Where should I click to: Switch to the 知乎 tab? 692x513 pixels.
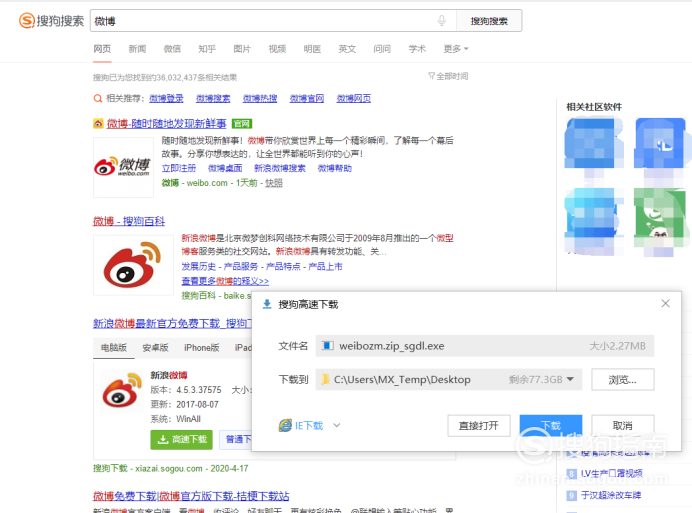pos(207,49)
